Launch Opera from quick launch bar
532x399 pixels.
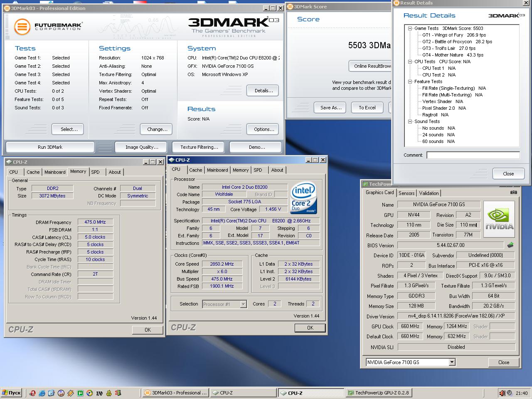(x=32, y=393)
